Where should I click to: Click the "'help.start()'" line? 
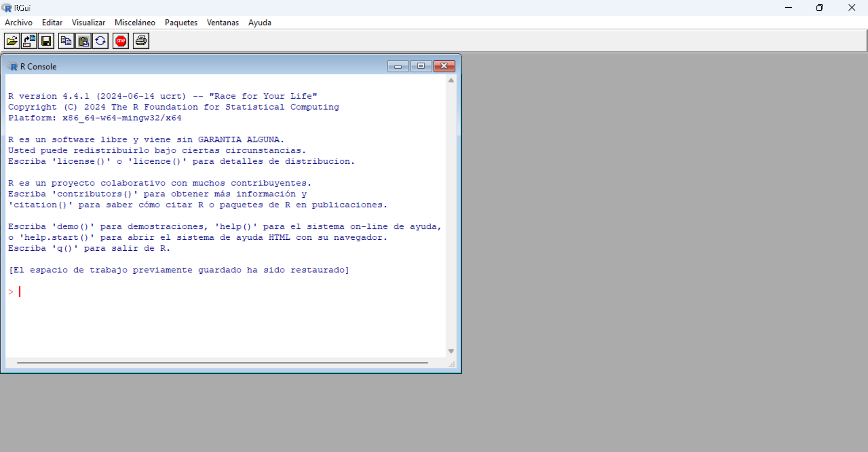point(198,237)
